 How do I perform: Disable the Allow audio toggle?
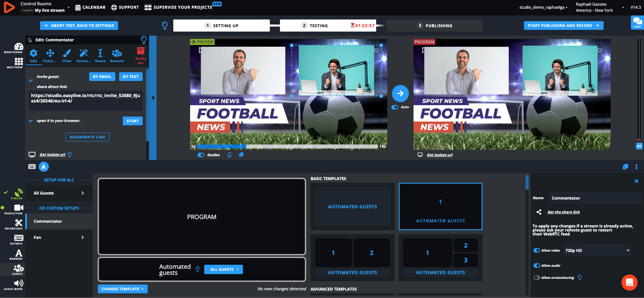(537, 265)
